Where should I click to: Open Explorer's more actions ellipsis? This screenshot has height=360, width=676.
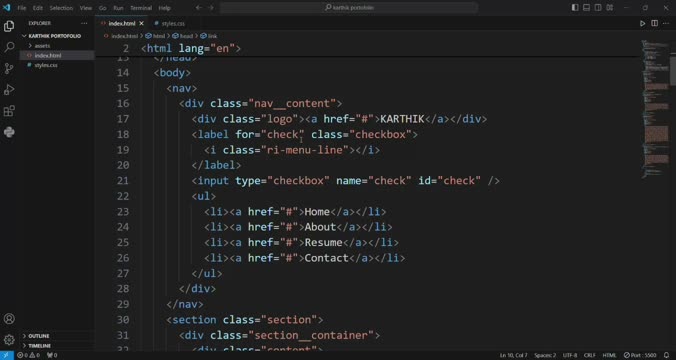click(x=84, y=23)
